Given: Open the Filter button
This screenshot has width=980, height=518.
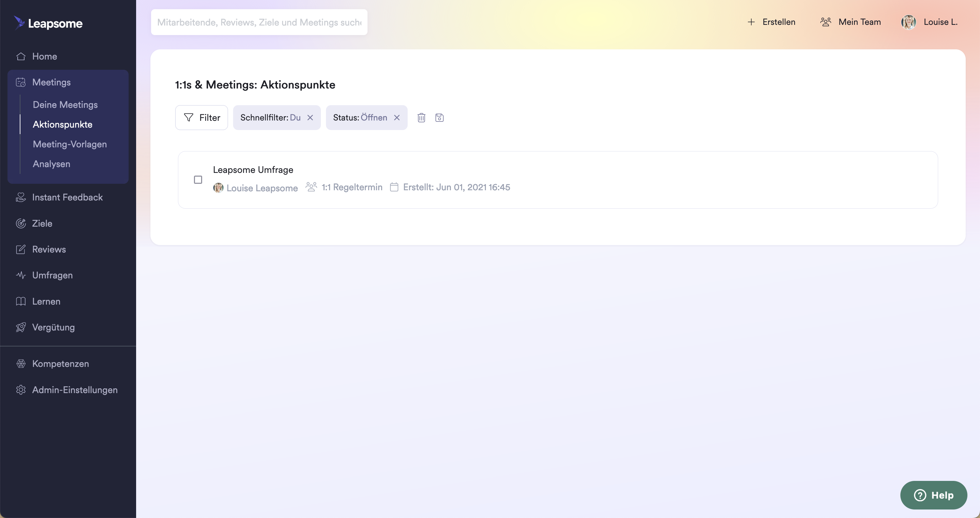Looking at the screenshot, I should pos(202,118).
